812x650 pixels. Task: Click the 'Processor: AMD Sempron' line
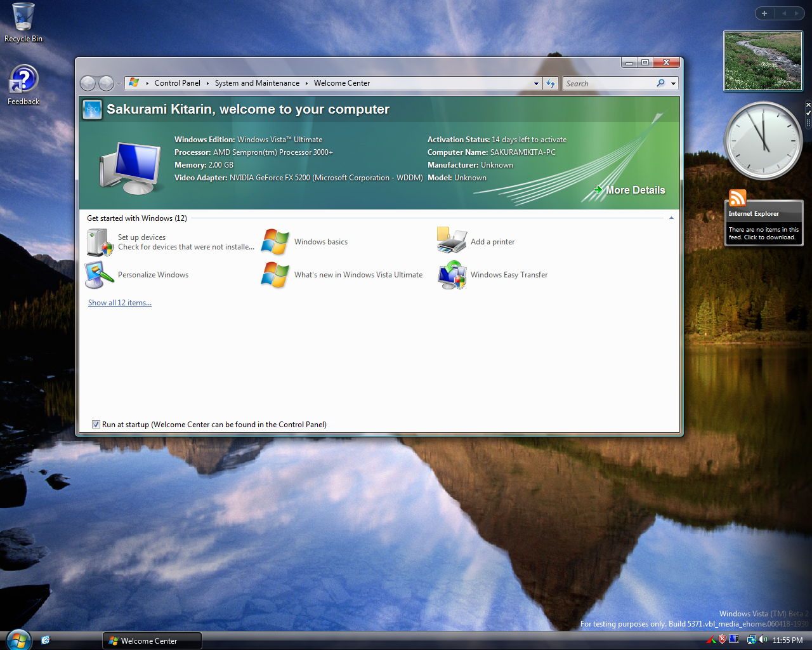(254, 152)
